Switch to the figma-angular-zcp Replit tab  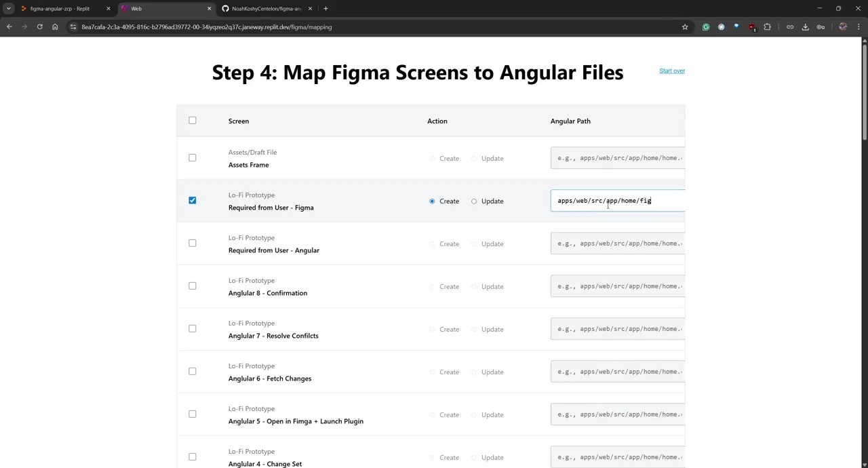(60, 9)
